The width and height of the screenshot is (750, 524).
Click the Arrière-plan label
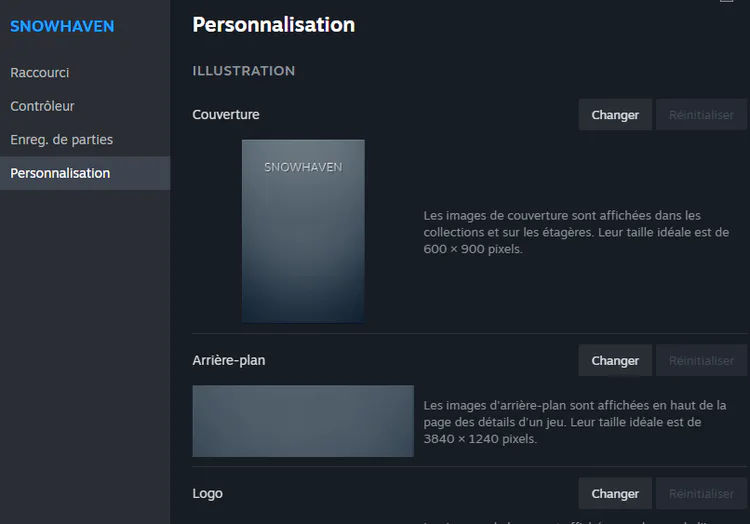click(229, 360)
